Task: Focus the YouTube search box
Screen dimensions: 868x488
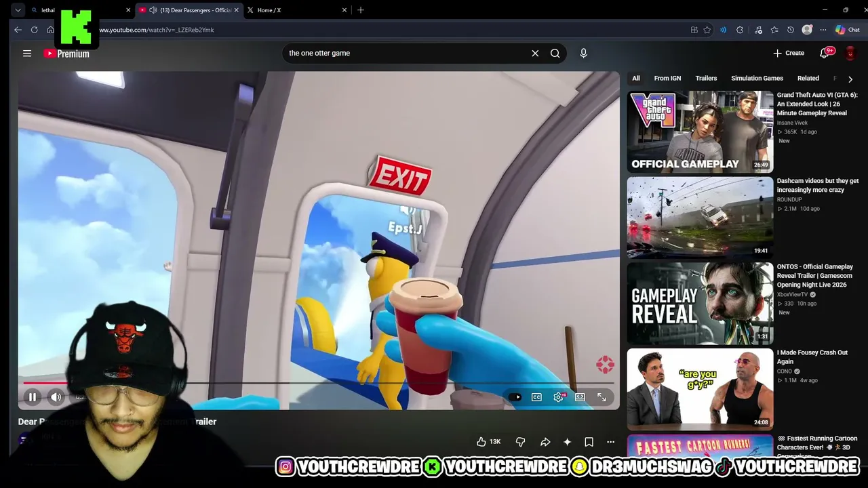Action: pyautogui.click(x=407, y=53)
